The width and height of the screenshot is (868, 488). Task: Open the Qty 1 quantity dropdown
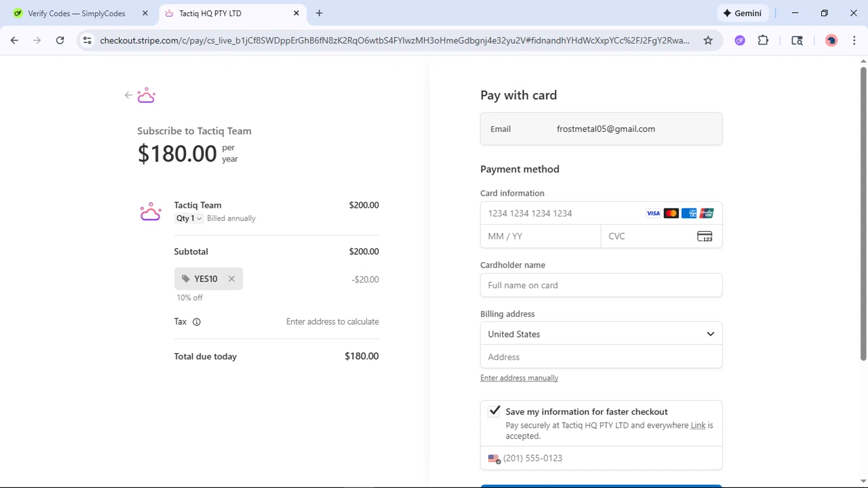[x=189, y=218]
